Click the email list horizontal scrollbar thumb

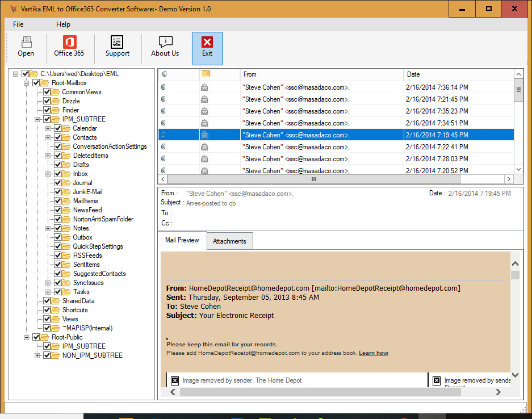point(314,179)
